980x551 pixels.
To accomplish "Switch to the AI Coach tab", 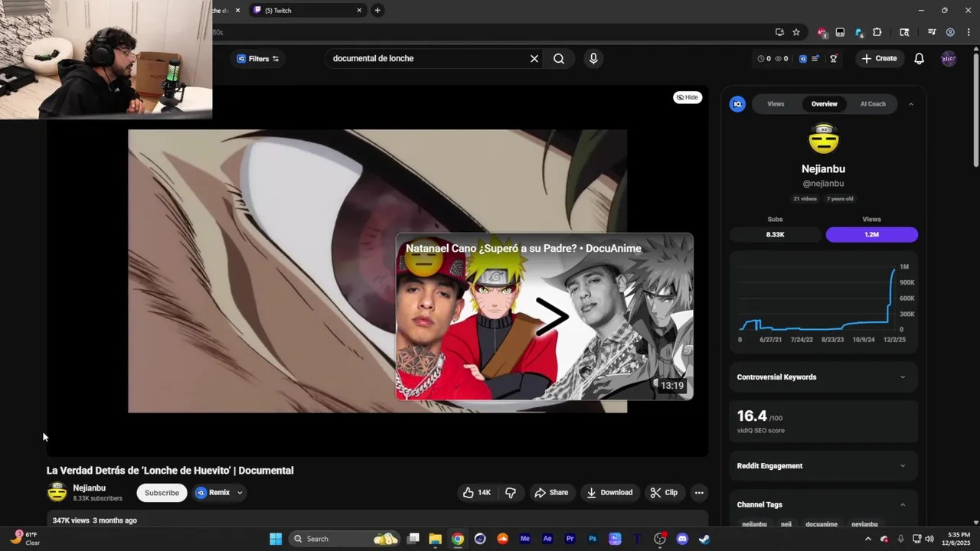I will pyautogui.click(x=873, y=104).
